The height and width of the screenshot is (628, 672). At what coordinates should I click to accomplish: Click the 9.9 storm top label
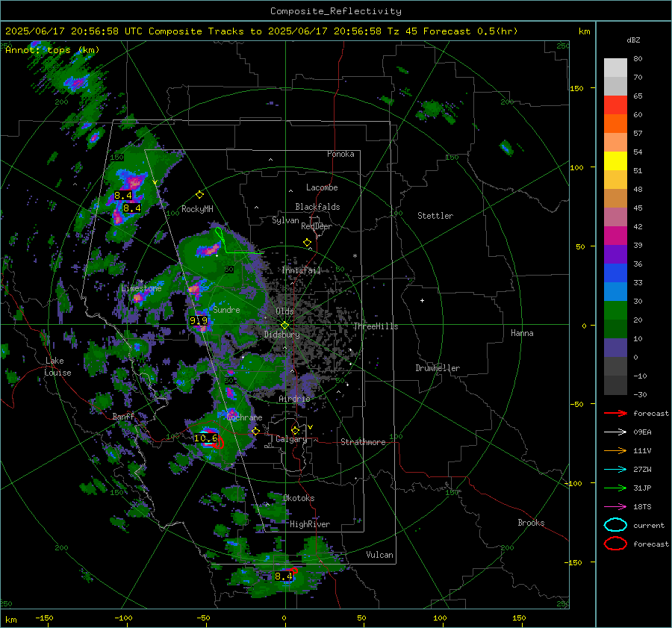(x=199, y=320)
